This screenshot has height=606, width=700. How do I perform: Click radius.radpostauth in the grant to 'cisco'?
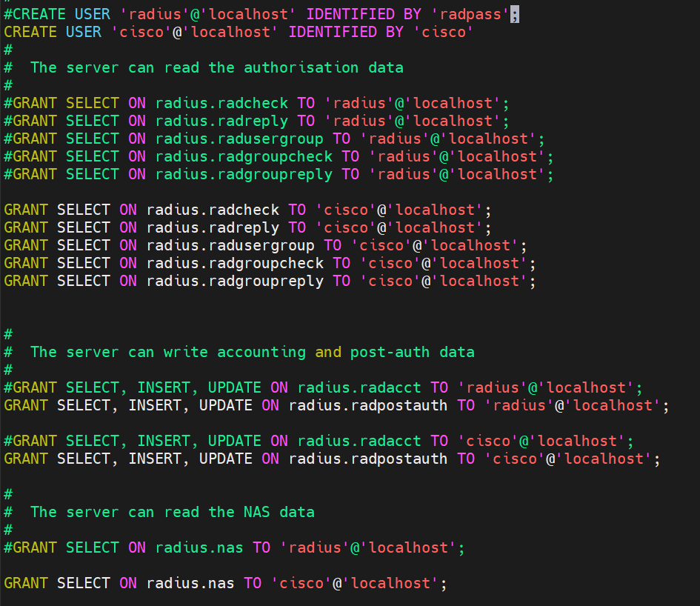click(x=368, y=459)
